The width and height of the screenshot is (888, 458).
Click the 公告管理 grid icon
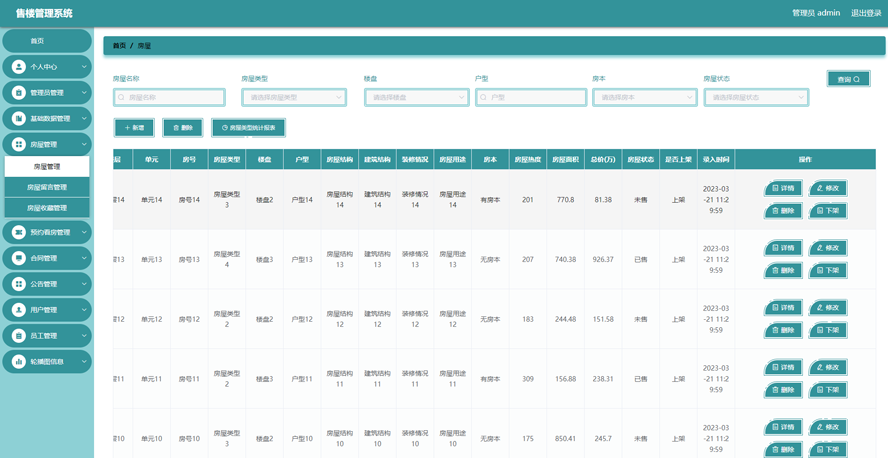19,284
